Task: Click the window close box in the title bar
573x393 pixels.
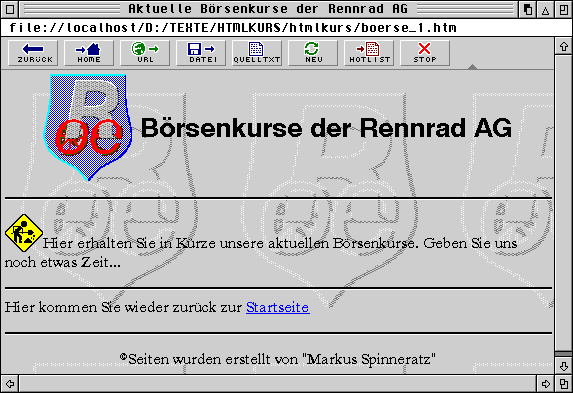Action: point(10,10)
